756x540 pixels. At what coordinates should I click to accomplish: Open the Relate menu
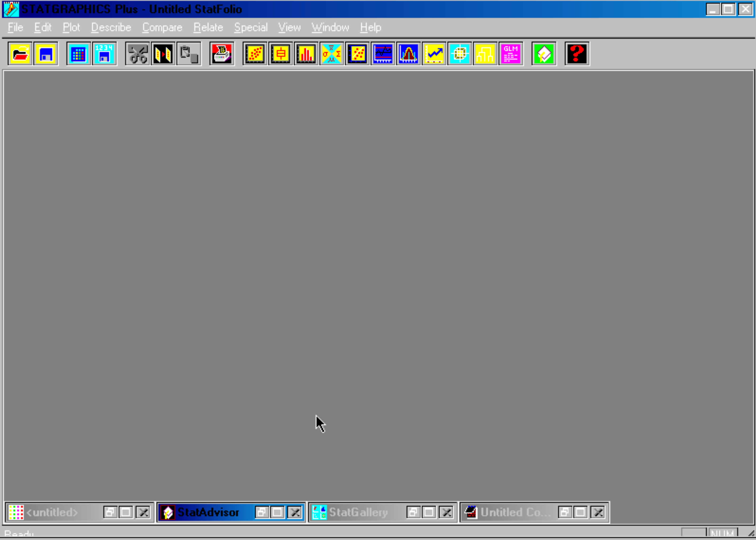click(x=208, y=27)
